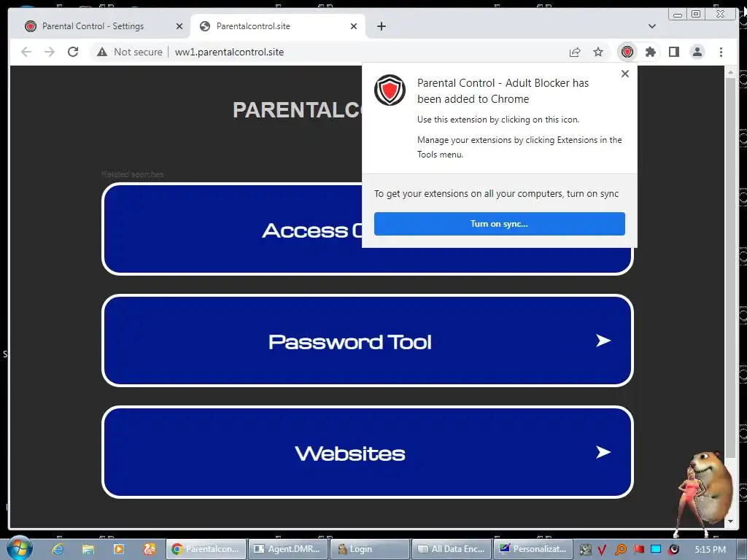Click the page vertical scrollbar thumb
The width and height of the screenshot is (747, 560).
pos(730,267)
